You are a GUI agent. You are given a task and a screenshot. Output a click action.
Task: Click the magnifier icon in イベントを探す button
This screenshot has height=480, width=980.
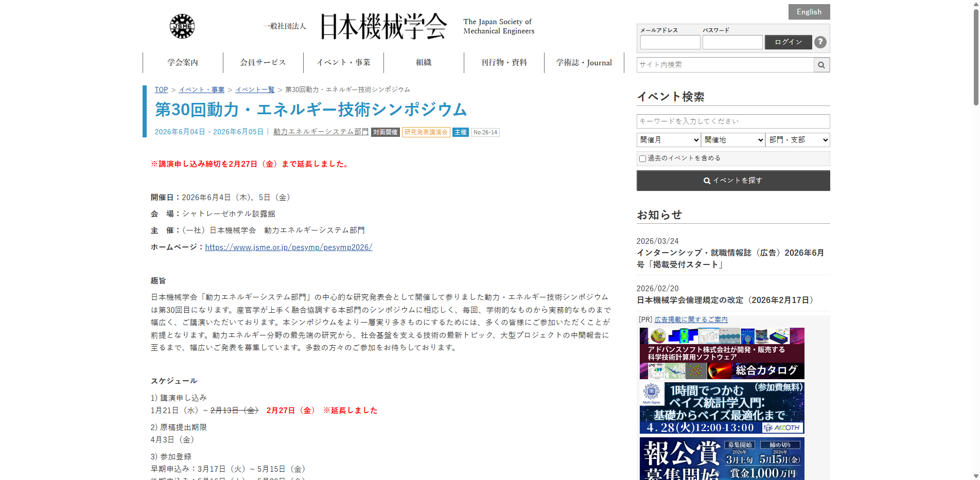click(x=707, y=181)
